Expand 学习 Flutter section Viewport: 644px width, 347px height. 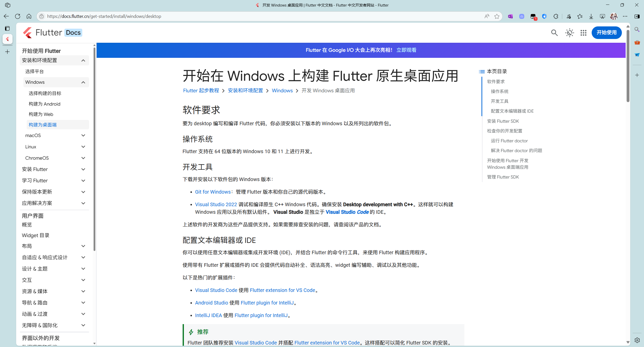(x=83, y=181)
